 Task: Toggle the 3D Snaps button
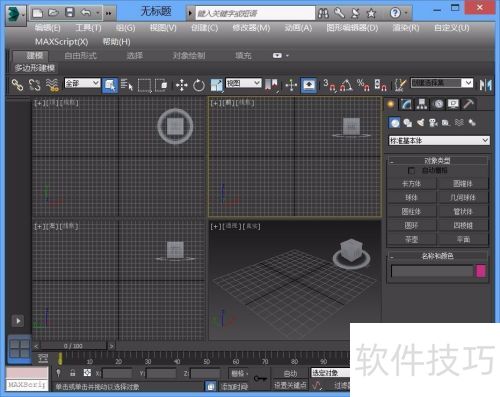coord(329,85)
